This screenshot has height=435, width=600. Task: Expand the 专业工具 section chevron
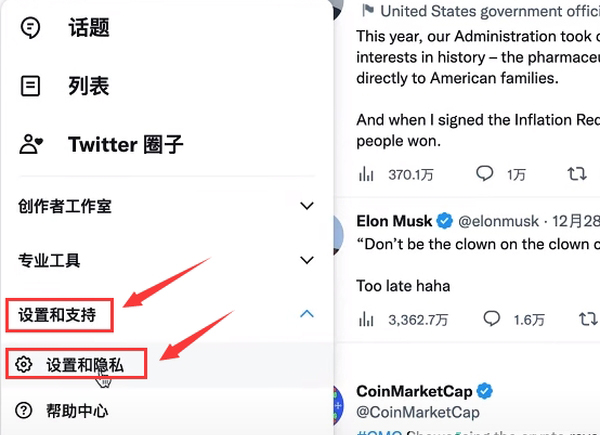tap(307, 261)
